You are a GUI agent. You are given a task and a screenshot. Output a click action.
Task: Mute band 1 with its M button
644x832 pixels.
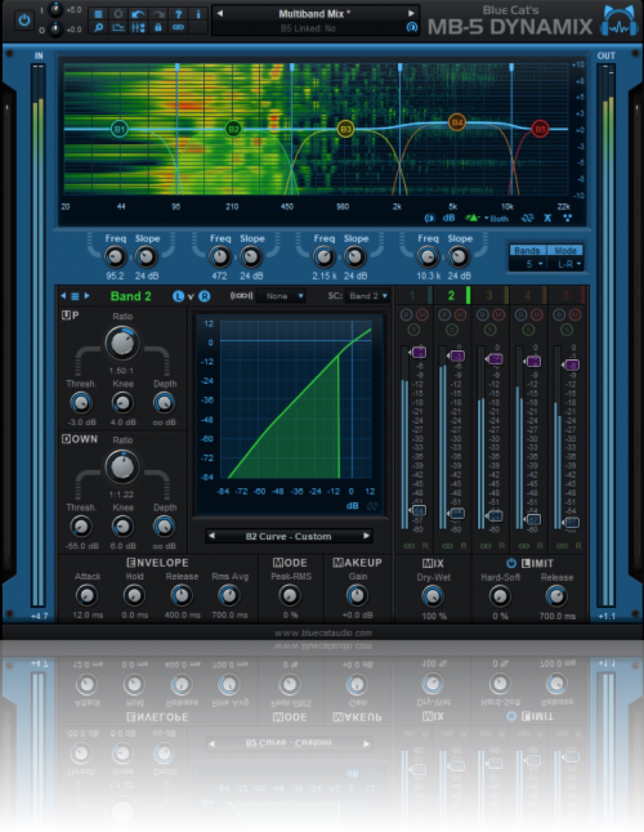tap(422, 315)
